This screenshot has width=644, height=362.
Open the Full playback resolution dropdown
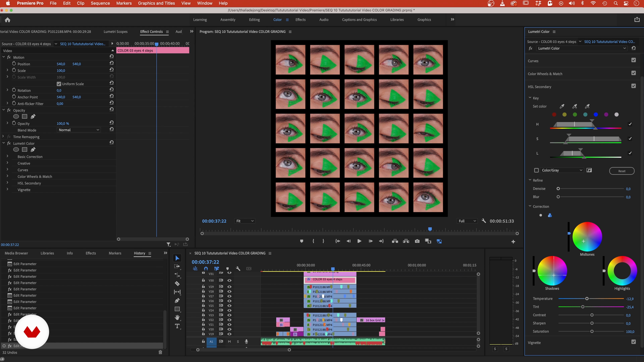[467, 221]
